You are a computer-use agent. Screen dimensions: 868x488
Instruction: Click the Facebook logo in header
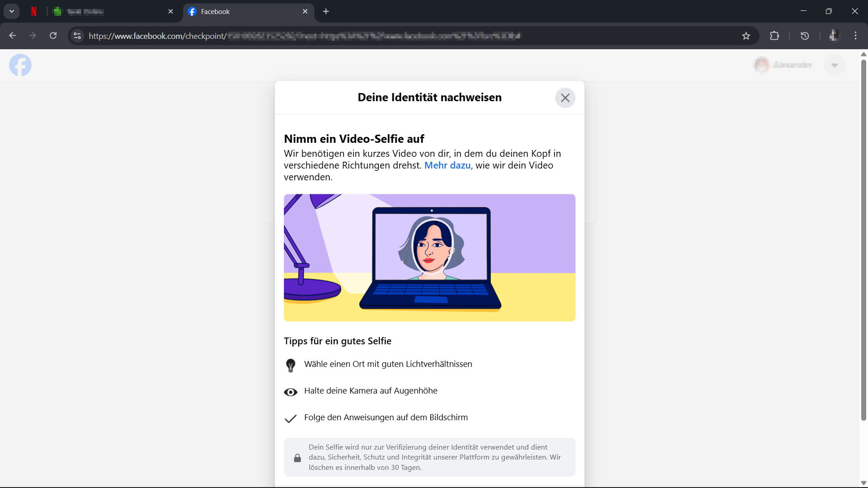[x=20, y=65]
